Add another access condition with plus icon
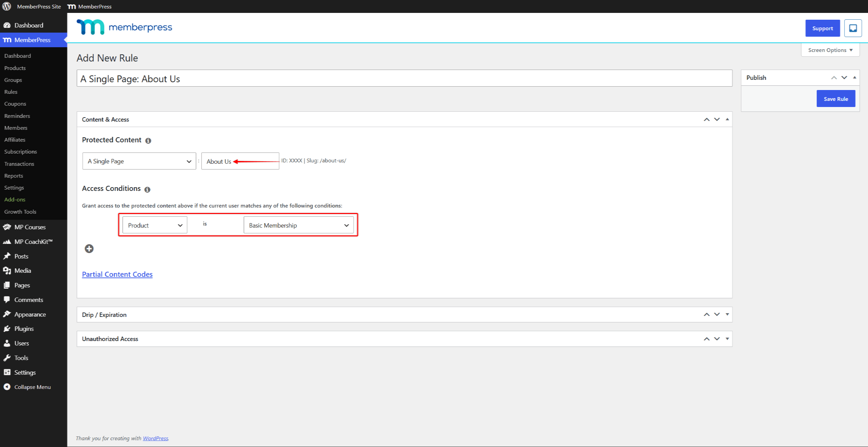Screen dimensions: 868x447 89,249
